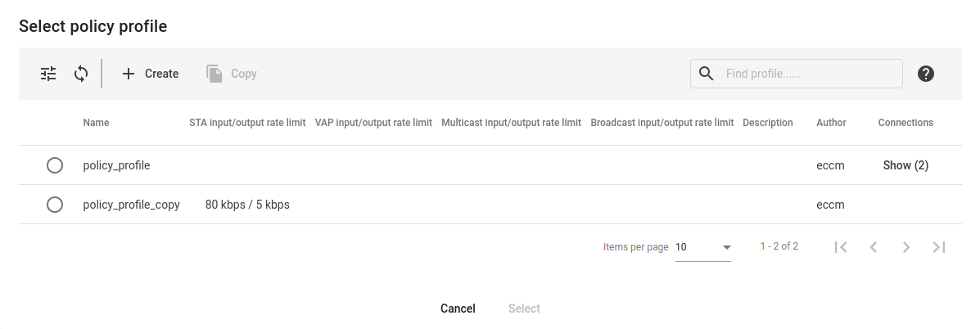
Task: Go to the first page
Action: coord(841,247)
